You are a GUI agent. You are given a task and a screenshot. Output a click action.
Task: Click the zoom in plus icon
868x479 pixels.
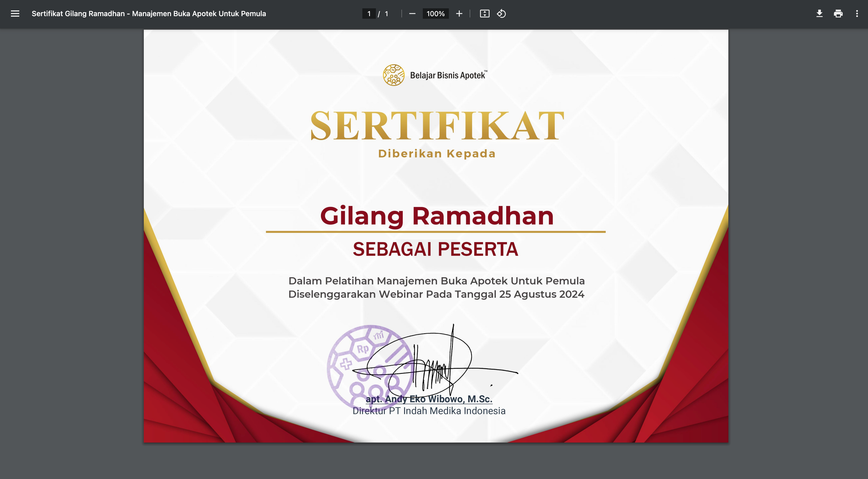459,14
